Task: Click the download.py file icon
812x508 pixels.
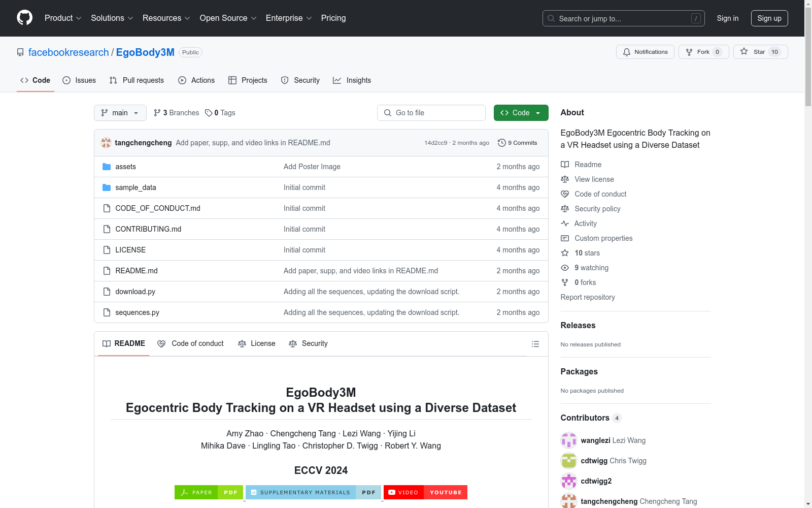Action: (107, 292)
